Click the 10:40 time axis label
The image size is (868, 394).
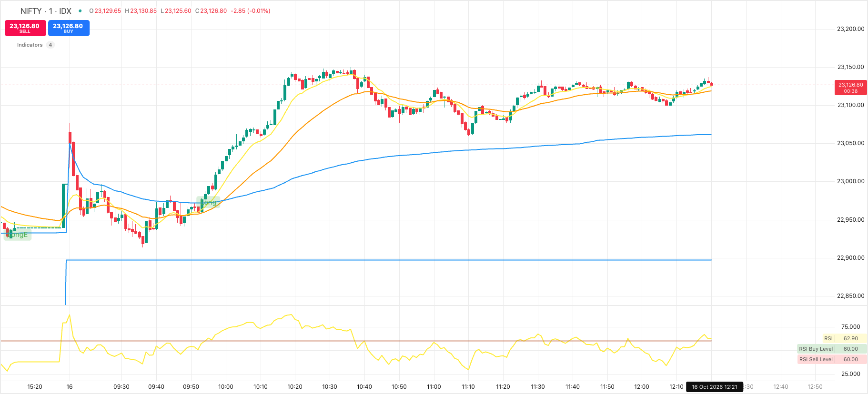click(x=364, y=387)
